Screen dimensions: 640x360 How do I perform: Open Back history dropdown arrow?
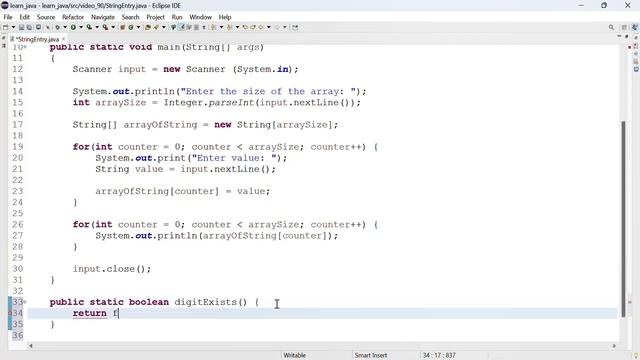(x=269, y=27)
